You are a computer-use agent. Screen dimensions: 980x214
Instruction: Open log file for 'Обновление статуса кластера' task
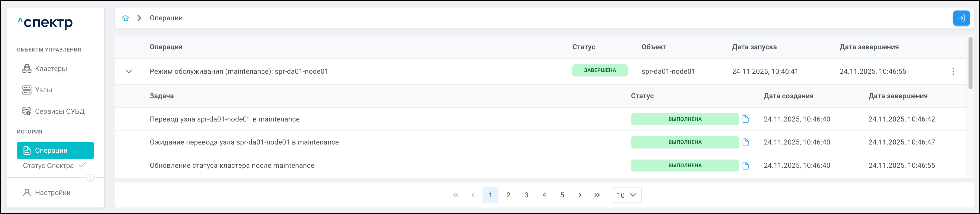[745, 166]
